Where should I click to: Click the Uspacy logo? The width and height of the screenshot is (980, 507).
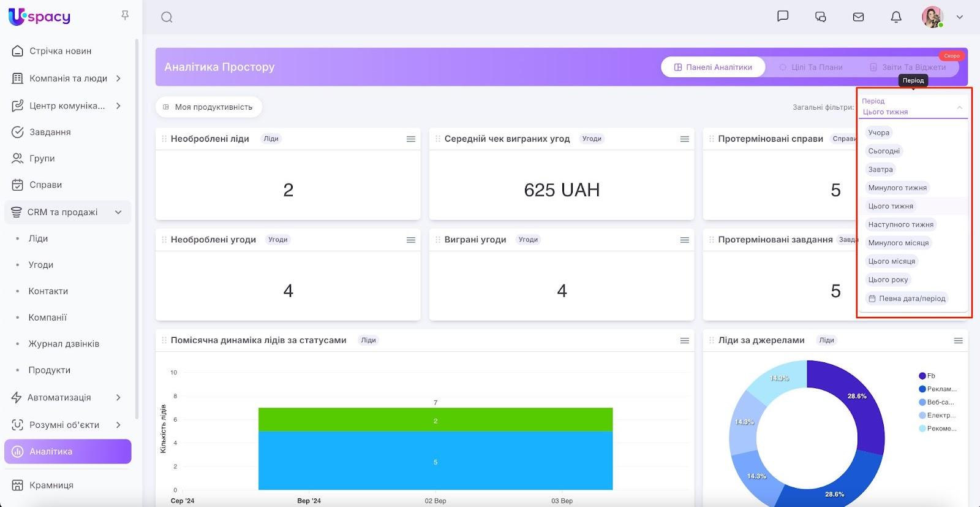[40, 17]
